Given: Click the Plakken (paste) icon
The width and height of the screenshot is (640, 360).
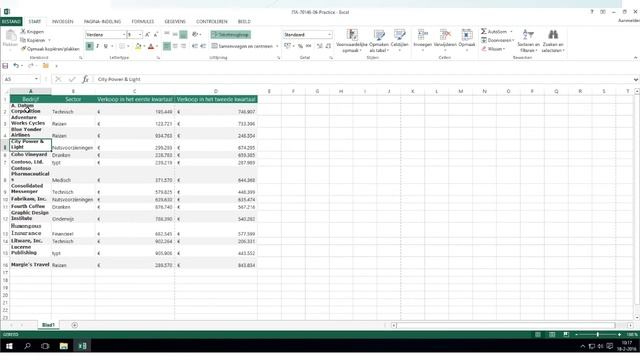Looking at the screenshot, I should point(10,36).
